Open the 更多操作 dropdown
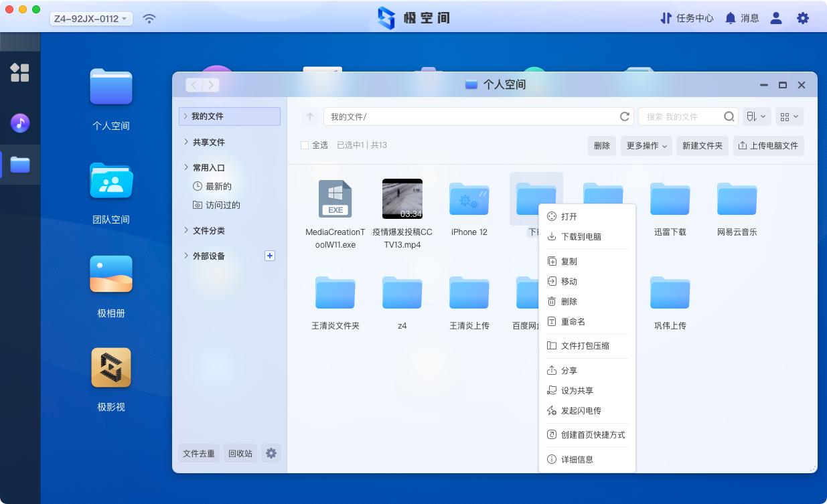Image resolution: width=827 pixels, height=504 pixels. (647, 146)
